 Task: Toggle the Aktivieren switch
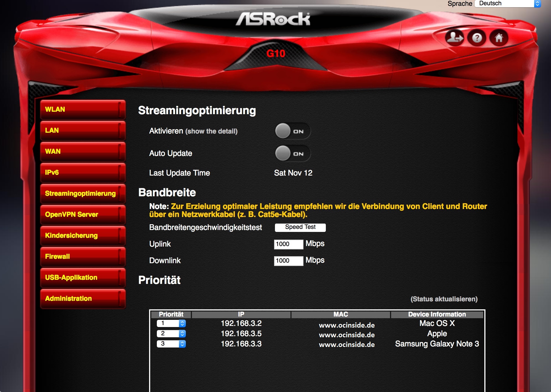point(293,131)
